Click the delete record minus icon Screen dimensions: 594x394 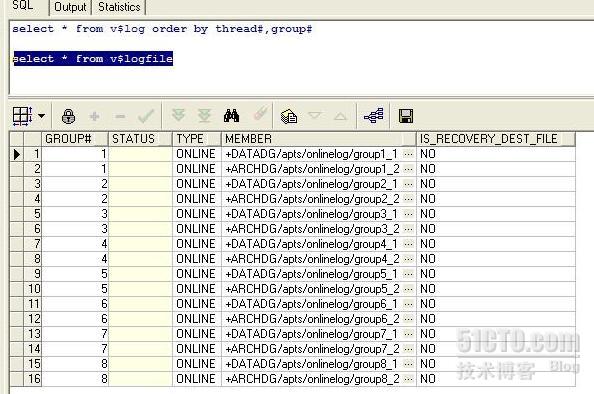pos(120,116)
